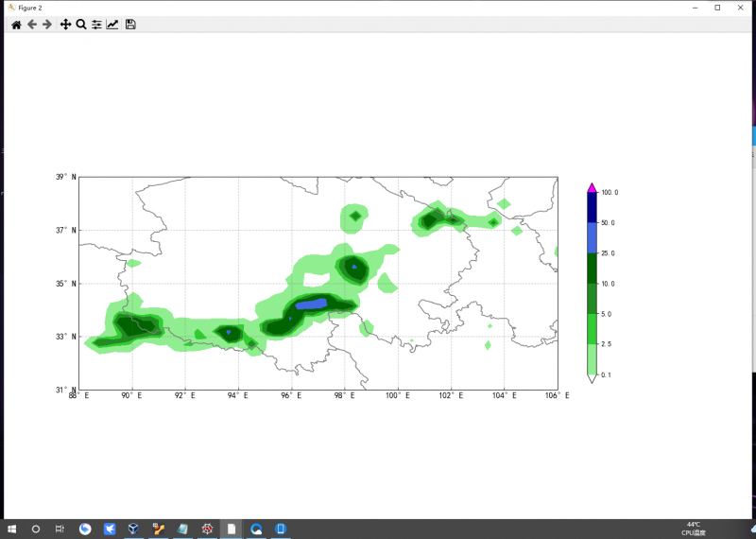Open VirtualBox cube icon in taskbar

133,529
